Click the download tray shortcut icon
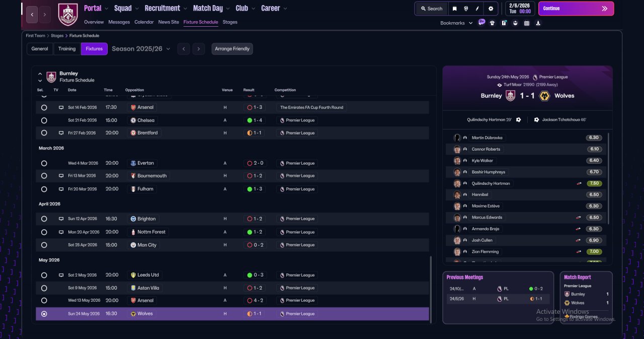Viewport: 644px width, 339px height. 538,23
